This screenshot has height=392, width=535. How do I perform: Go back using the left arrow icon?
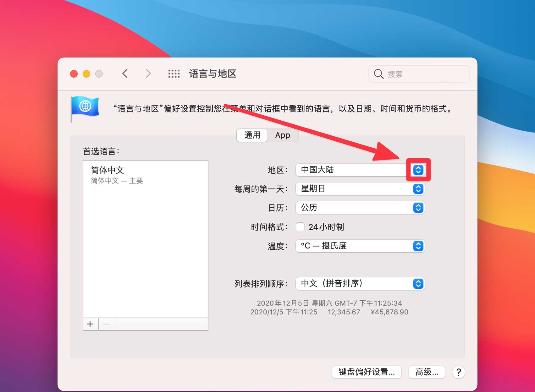click(x=125, y=73)
